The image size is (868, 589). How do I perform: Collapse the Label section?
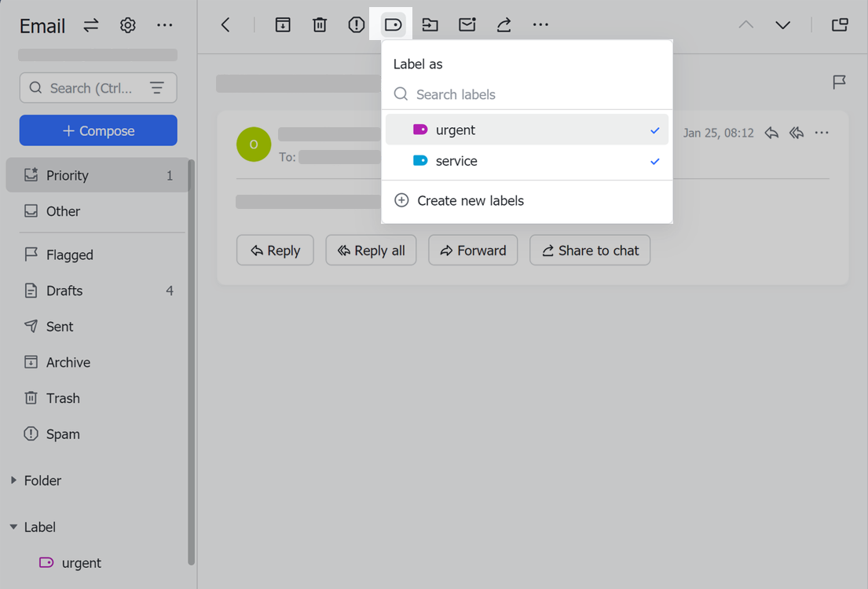(x=13, y=527)
